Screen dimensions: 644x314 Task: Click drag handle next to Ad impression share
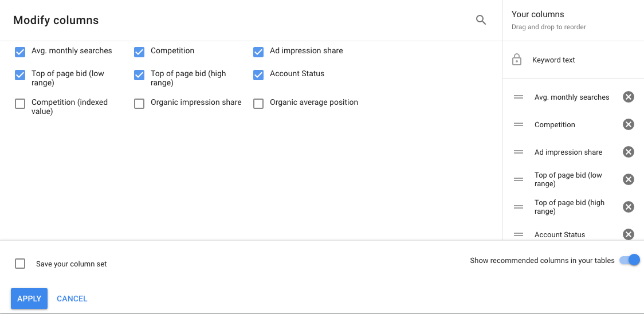coord(519,152)
